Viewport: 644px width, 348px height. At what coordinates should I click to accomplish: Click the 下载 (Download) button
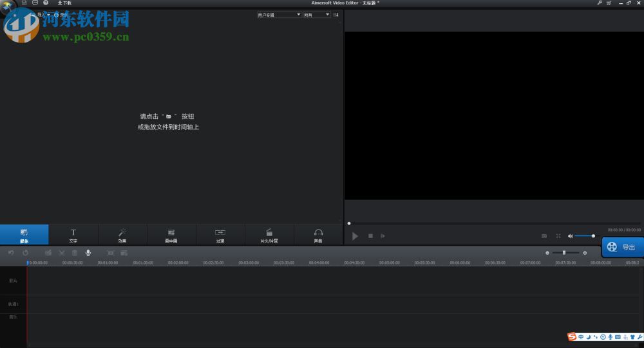64,3
